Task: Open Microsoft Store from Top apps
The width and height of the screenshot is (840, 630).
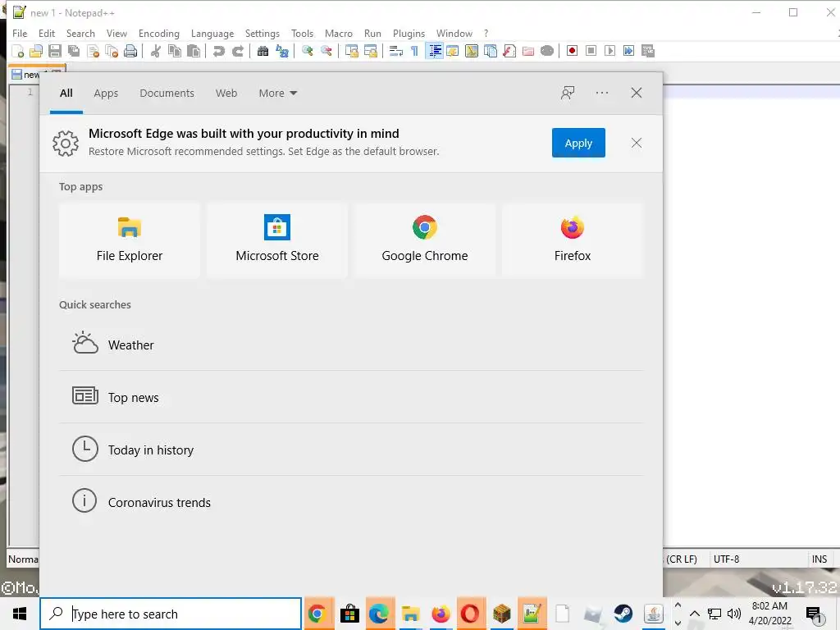Action: click(x=277, y=240)
